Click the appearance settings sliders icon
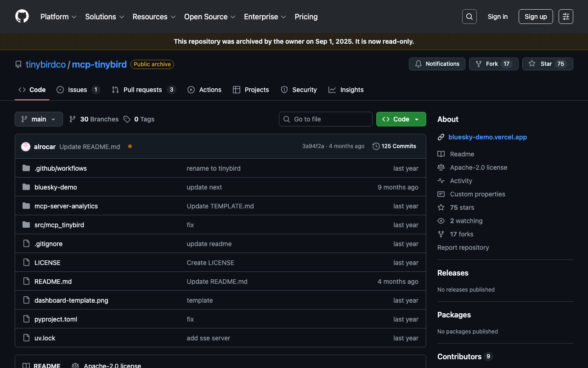Screen dimensions: 588x368 tap(565, 17)
